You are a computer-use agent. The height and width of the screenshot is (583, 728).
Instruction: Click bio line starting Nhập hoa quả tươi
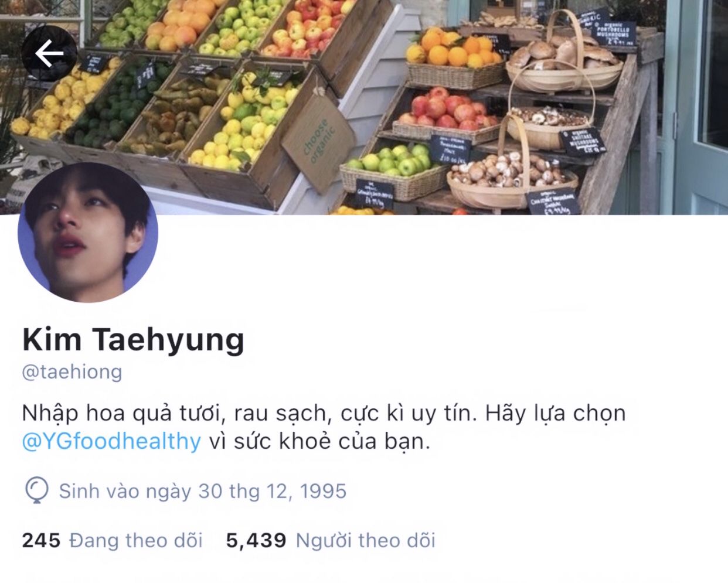pos(324,414)
